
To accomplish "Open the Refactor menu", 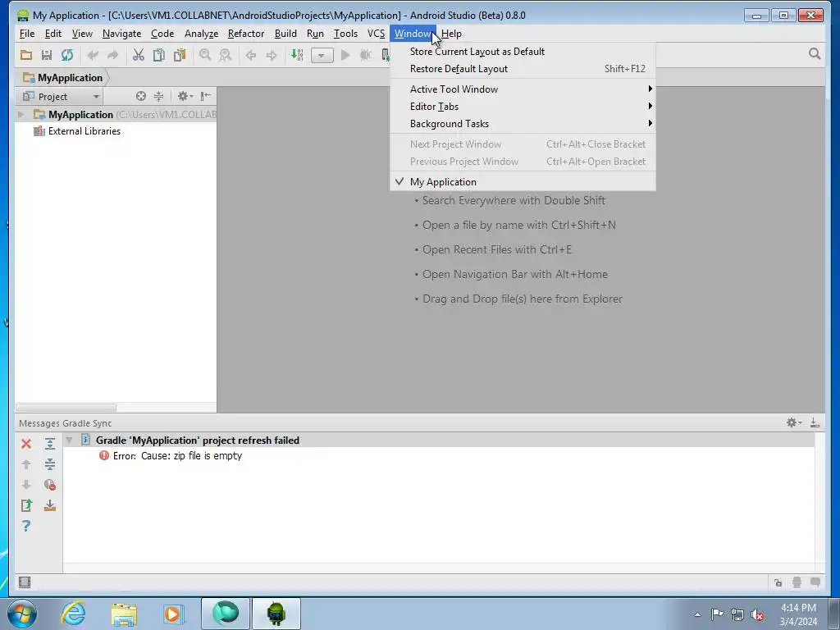I will pyautogui.click(x=246, y=33).
